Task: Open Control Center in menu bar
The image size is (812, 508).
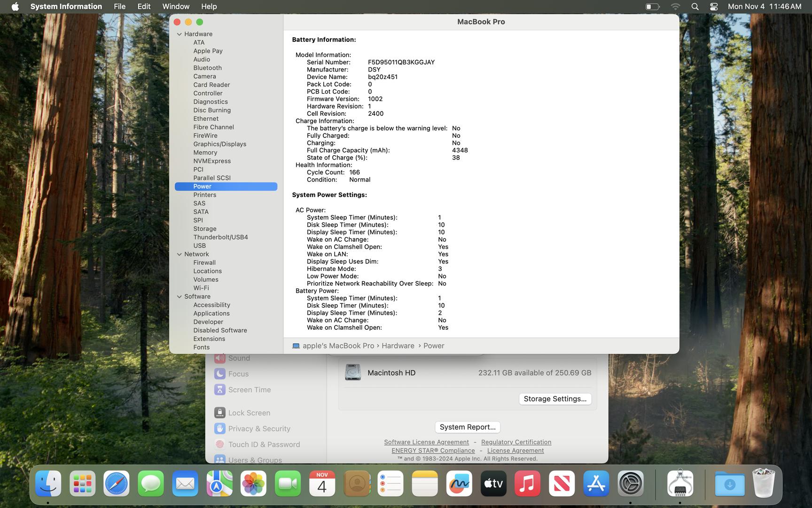Action: pos(714,7)
